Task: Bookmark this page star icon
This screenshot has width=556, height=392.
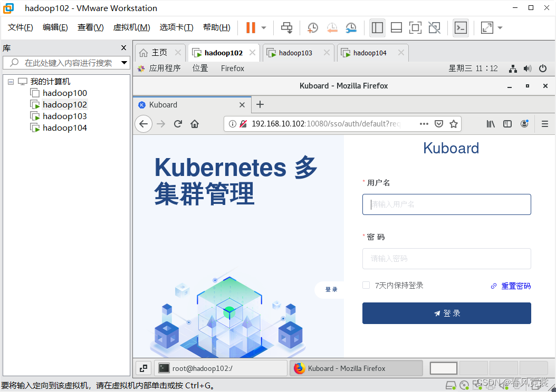Action: [x=454, y=124]
